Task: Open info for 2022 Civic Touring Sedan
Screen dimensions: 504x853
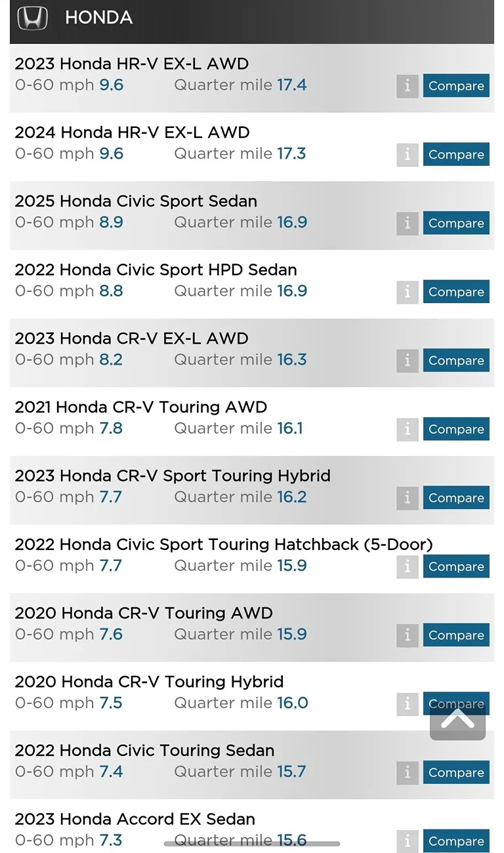Action: pyautogui.click(x=407, y=772)
